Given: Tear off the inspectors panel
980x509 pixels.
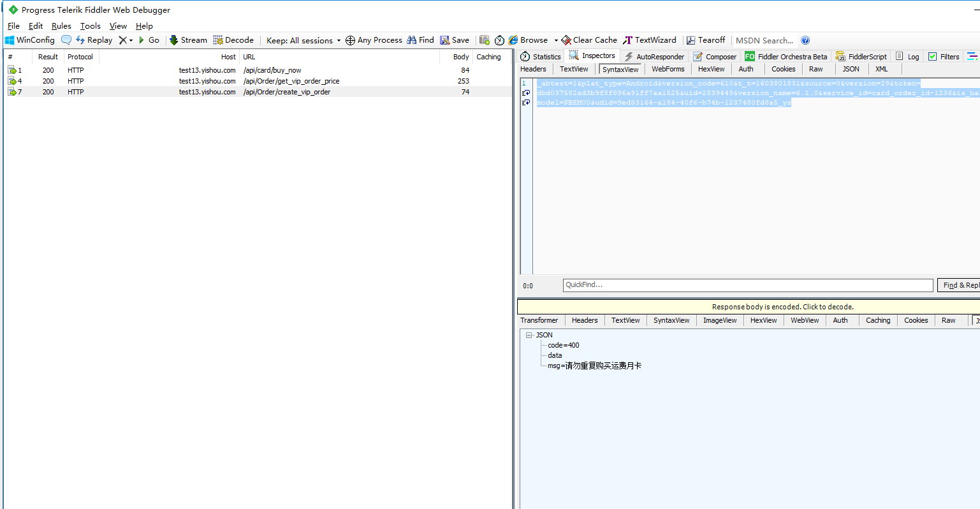Looking at the screenshot, I should click(706, 40).
